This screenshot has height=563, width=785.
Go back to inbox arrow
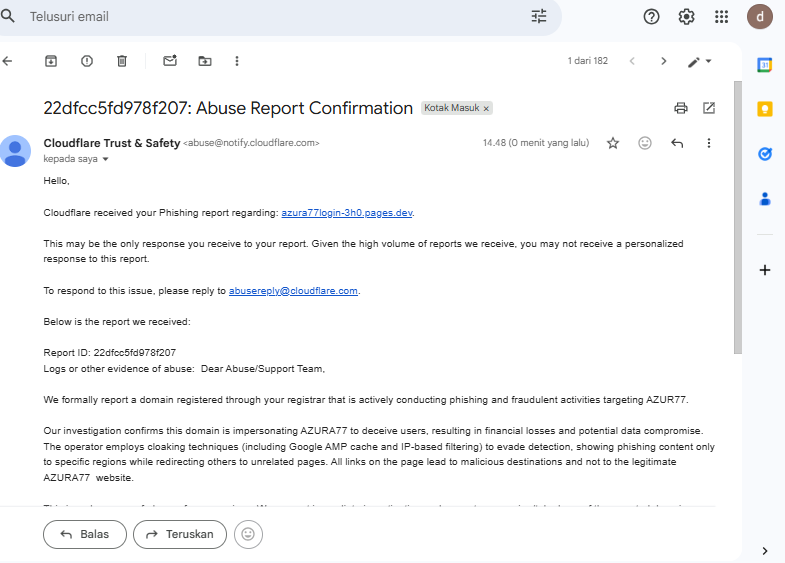tap(7, 61)
